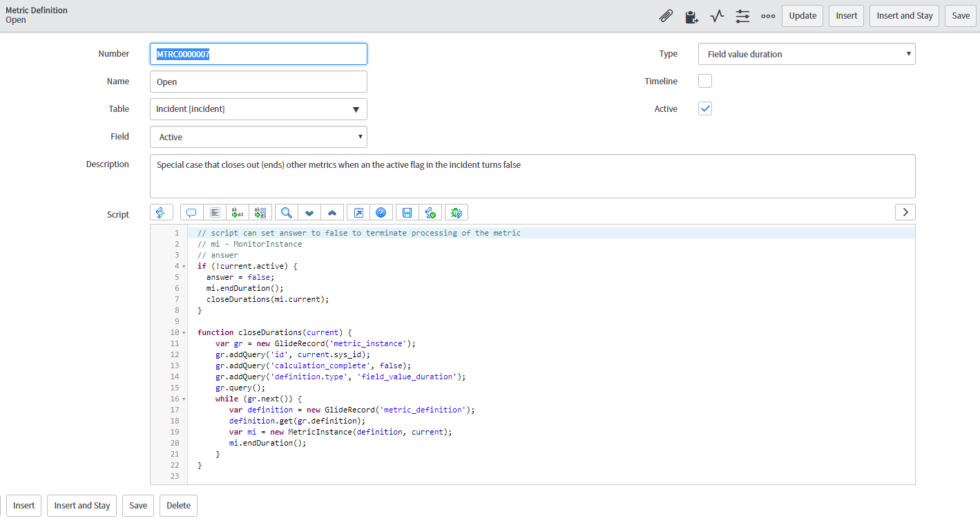The height and width of the screenshot is (523, 980).
Task: Click the Delete button at bottom
Action: point(178,506)
